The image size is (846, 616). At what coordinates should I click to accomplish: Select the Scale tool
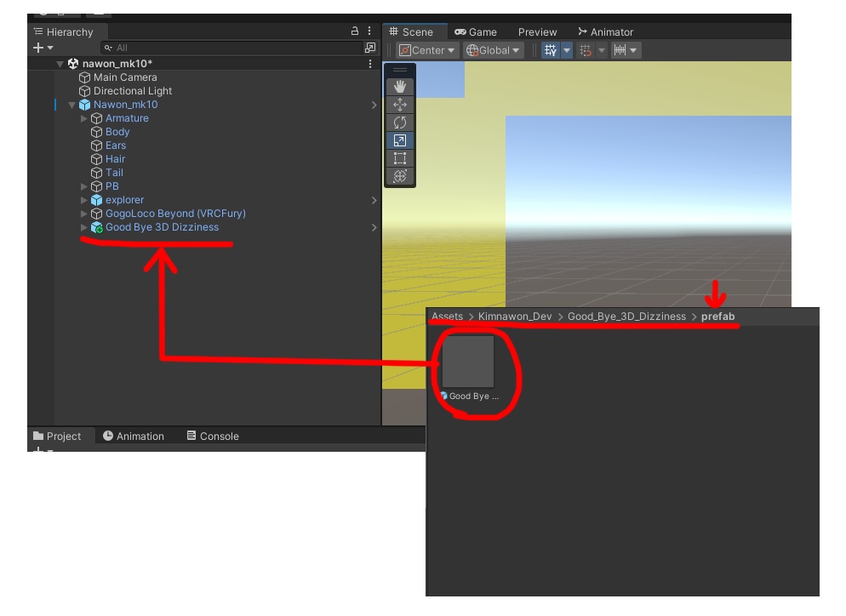coord(400,140)
